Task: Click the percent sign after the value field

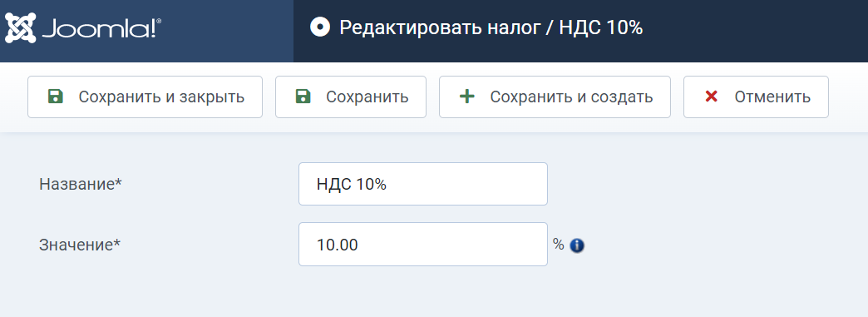Action: pos(559,245)
